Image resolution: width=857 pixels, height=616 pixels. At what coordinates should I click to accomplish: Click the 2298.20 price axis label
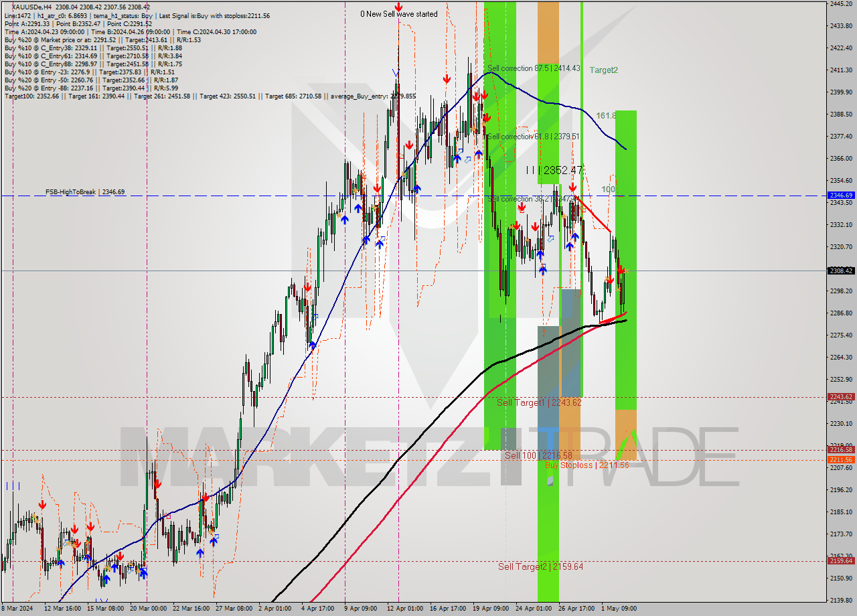click(x=841, y=291)
